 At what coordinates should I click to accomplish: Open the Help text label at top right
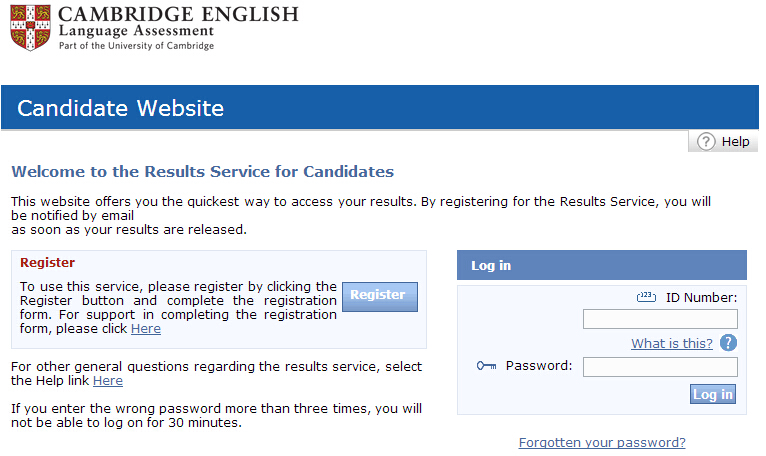(x=735, y=142)
